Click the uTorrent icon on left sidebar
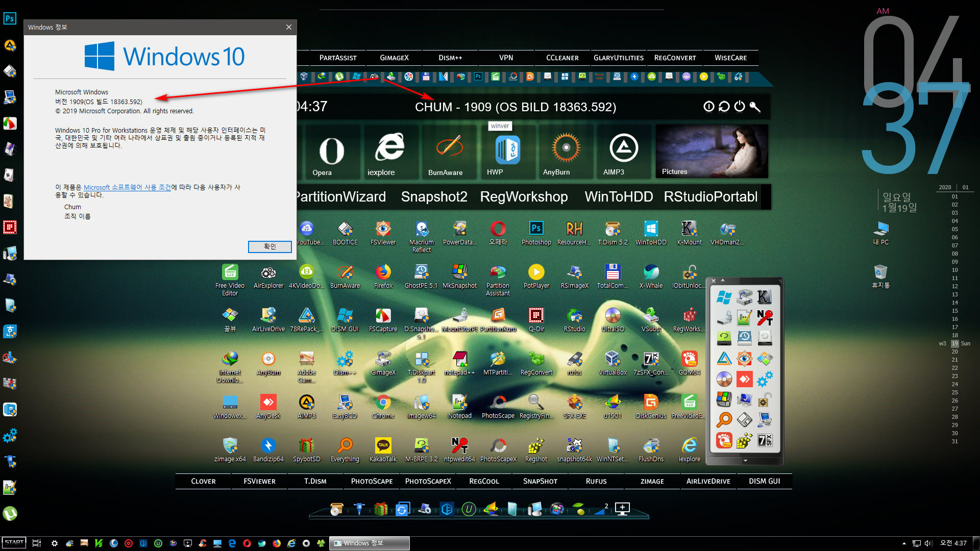Viewport: 980px width, 551px height. [x=10, y=513]
